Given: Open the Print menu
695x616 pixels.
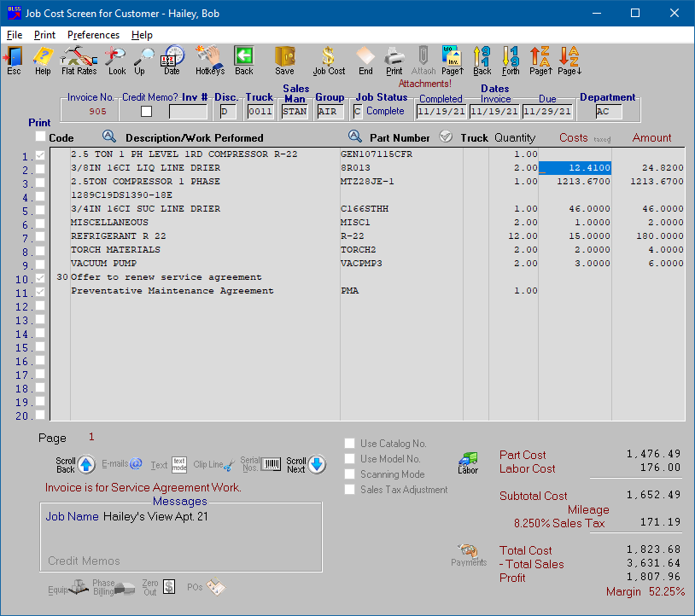Looking at the screenshot, I should click(x=44, y=35).
